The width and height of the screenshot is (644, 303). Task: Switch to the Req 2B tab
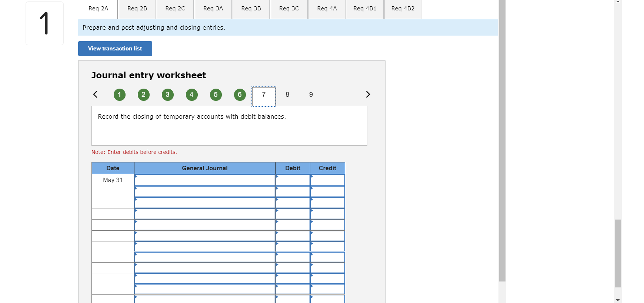137,9
